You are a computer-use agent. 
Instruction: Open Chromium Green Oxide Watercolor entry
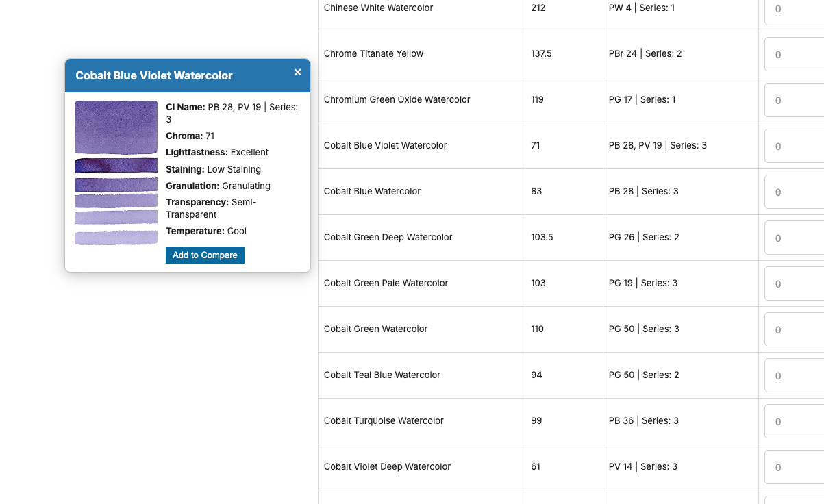(397, 100)
